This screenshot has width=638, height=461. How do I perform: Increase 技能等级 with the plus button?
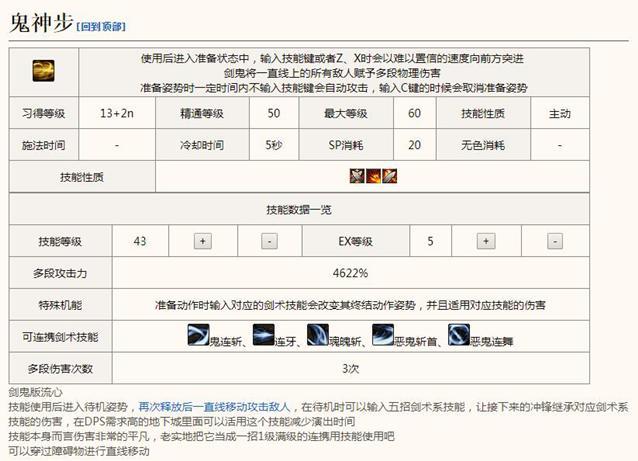203,241
